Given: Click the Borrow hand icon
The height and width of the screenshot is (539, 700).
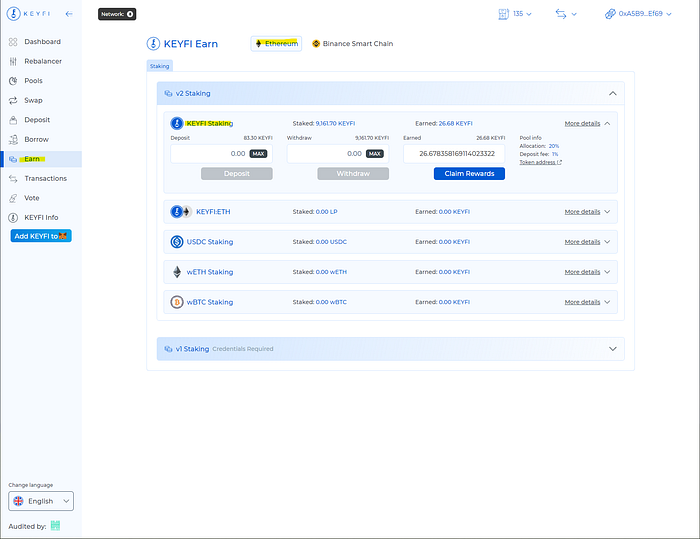Looking at the screenshot, I should coord(13,139).
